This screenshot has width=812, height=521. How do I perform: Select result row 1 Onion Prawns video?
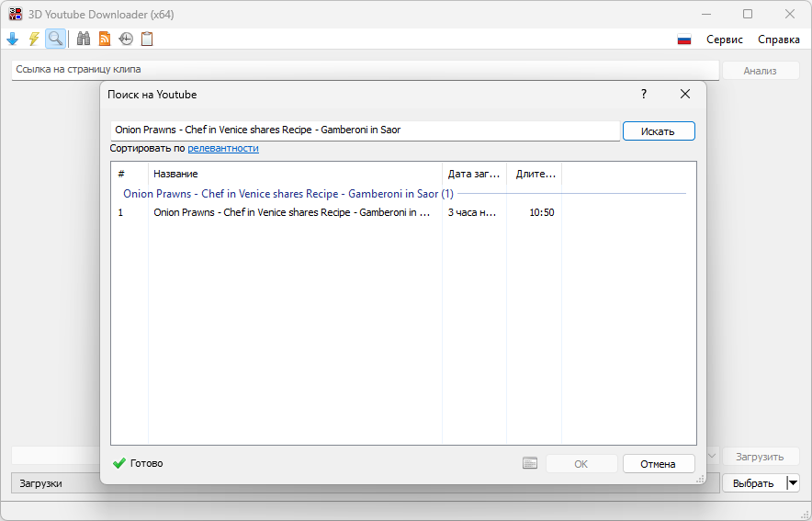[x=336, y=212]
